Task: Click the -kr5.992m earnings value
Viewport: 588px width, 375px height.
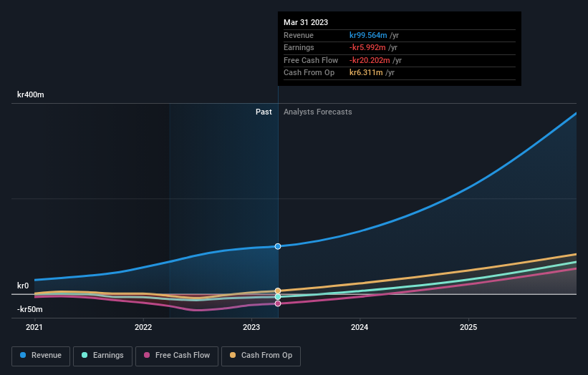Action: (367, 47)
